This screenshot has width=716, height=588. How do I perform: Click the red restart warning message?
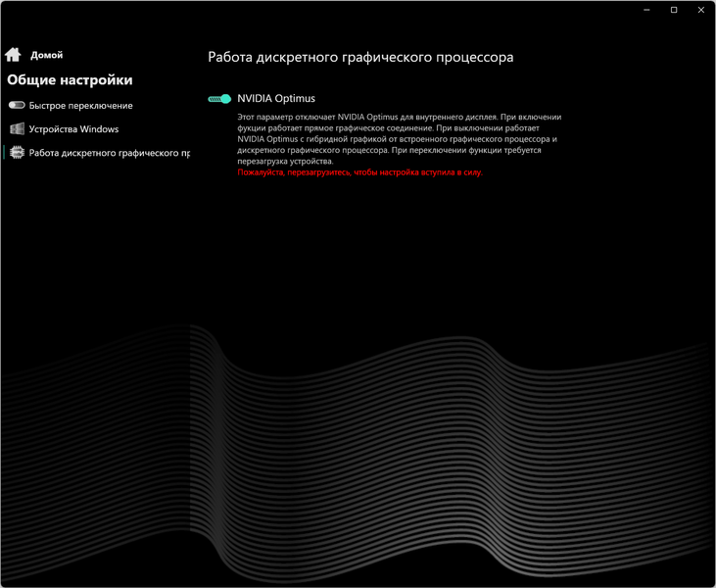point(359,172)
